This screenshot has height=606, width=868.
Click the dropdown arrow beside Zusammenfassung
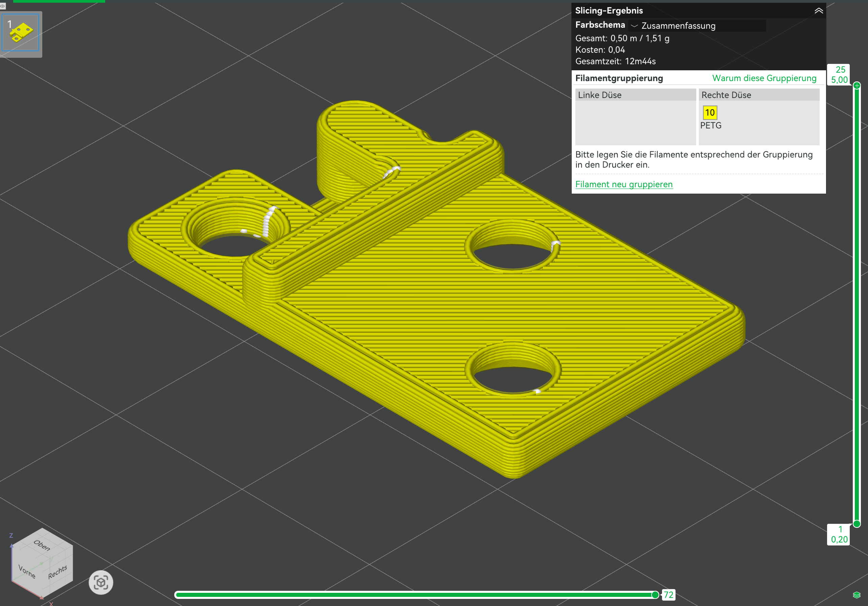634,26
